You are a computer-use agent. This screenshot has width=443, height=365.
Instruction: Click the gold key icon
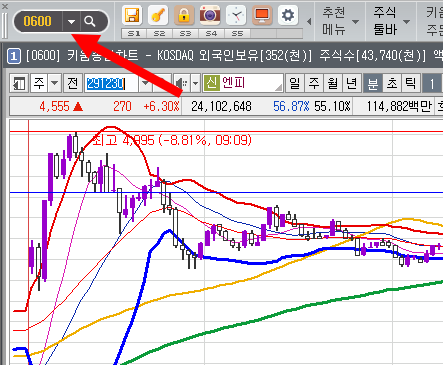158,15
